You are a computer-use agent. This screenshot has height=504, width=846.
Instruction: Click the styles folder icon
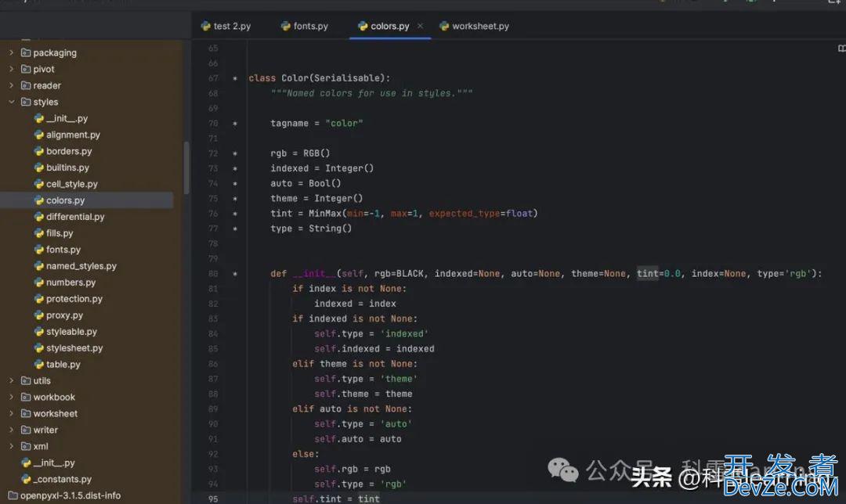pos(25,102)
